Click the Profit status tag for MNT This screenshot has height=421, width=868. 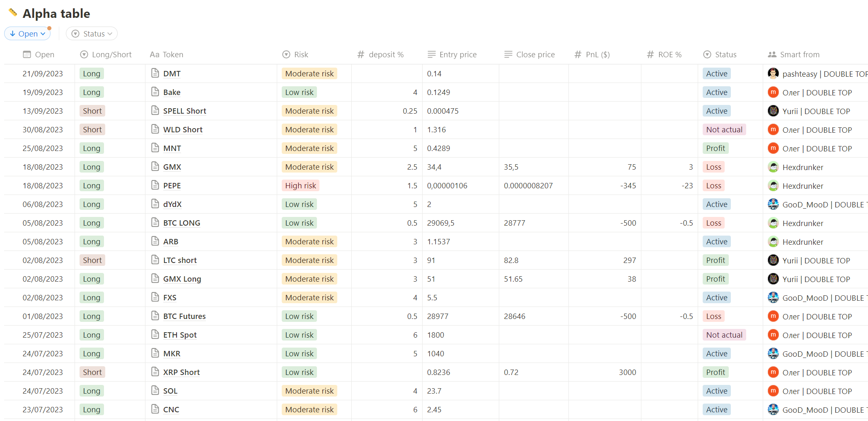click(x=716, y=148)
